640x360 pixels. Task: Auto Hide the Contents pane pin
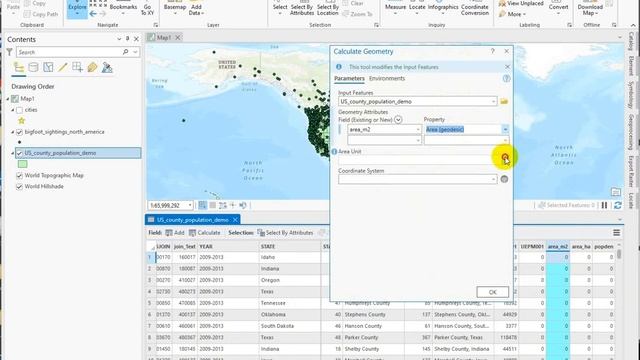click(x=127, y=39)
